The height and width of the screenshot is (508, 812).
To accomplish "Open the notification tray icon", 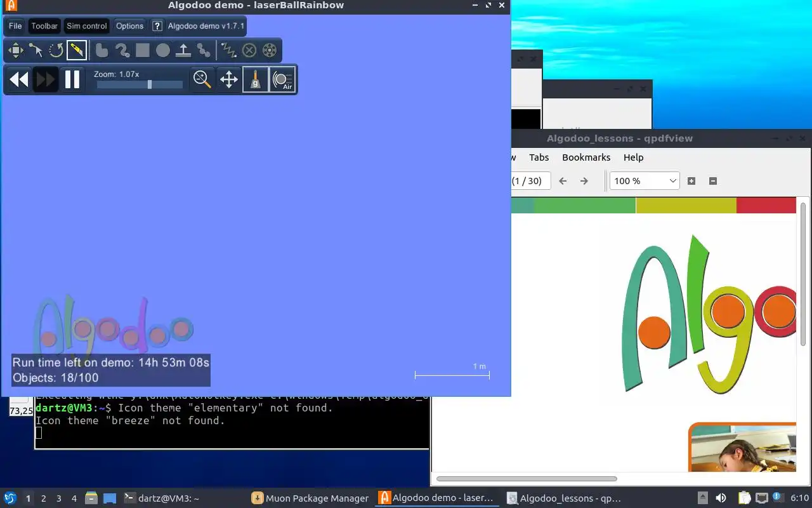I will coord(777,498).
